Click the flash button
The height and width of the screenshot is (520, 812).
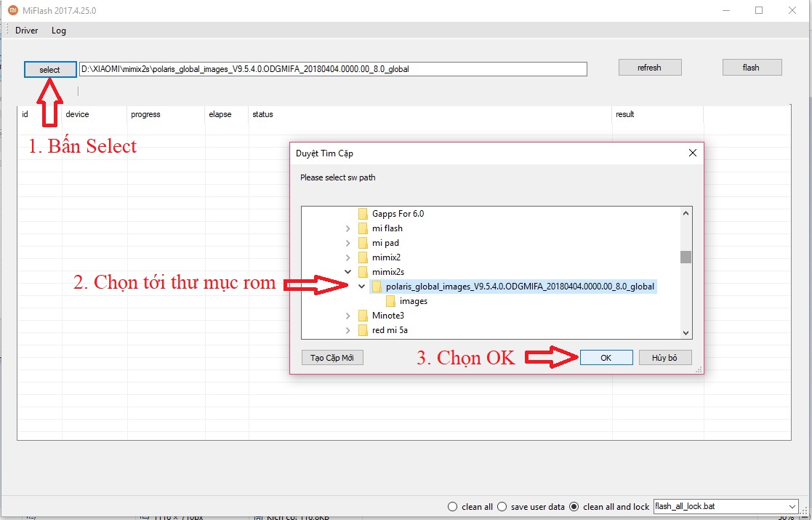click(x=752, y=68)
